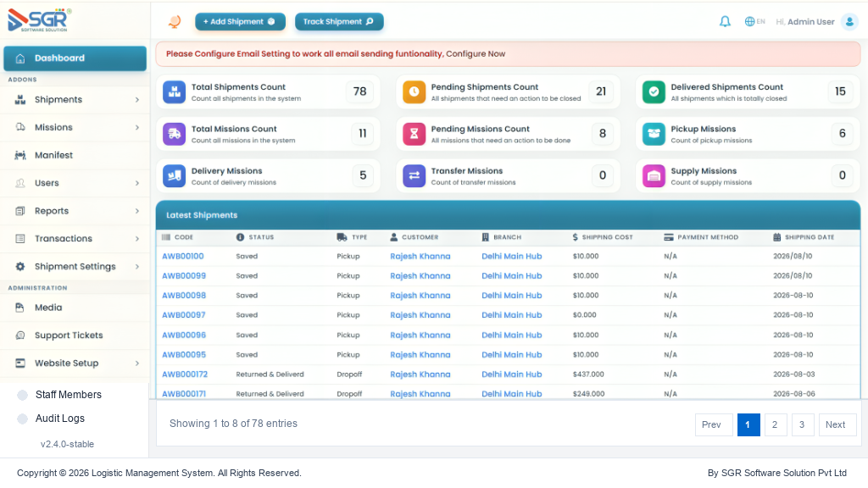Image resolution: width=868 pixels, height=488 pixels.
Task: Open the notifications bell
Action: [725, 21]
